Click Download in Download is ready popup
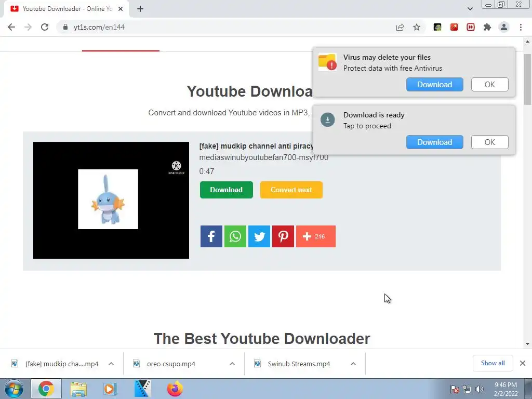Image resolution: width=532 pixels, height=399 pixels. [435, 142]
